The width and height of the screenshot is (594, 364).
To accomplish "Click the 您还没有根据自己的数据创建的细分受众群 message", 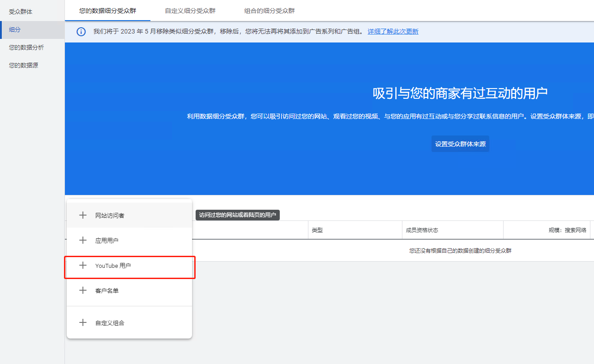I will (460, 251).
